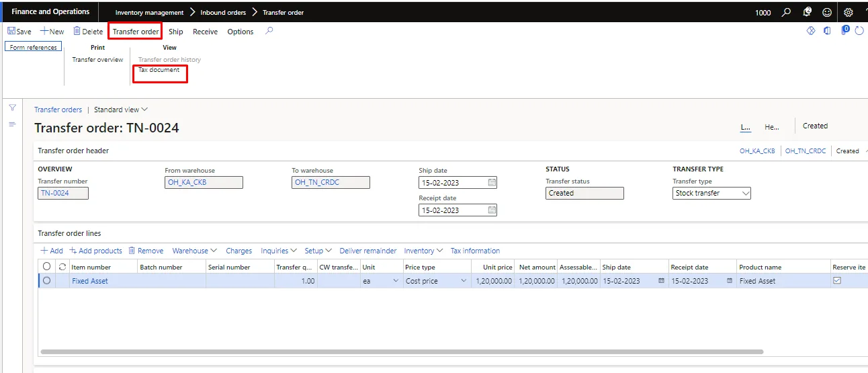Navigate to Inventory management breadcrumb

click(x=149, y=12)
